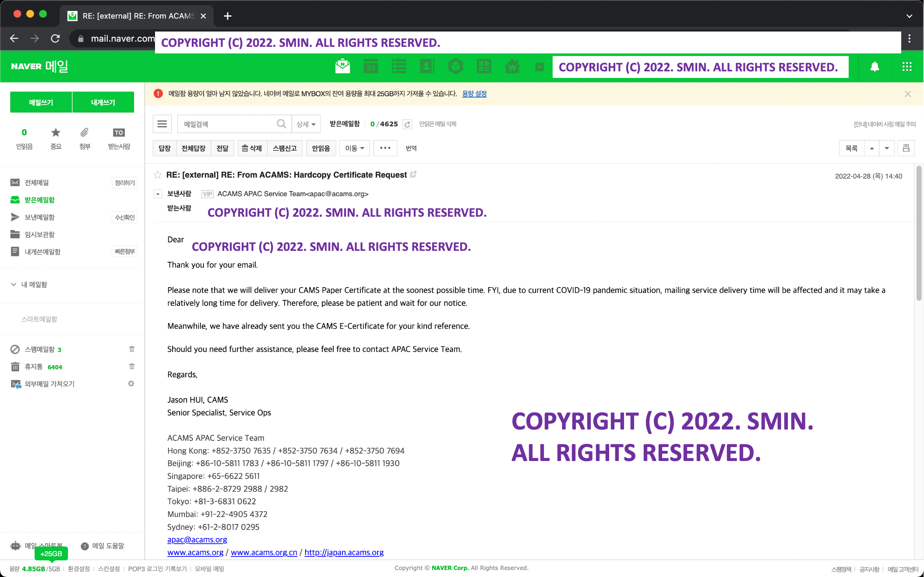Click the mail search magnifier icon
The image size is (924, 577).
pos(281,124)
